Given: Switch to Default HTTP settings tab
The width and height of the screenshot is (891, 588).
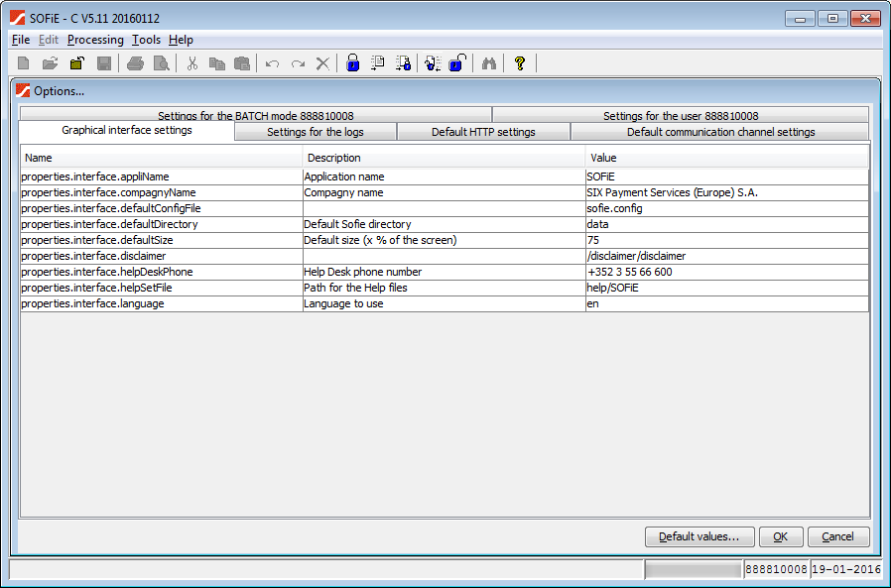Looking at the screenshot, I should click(x=483, y=132).
